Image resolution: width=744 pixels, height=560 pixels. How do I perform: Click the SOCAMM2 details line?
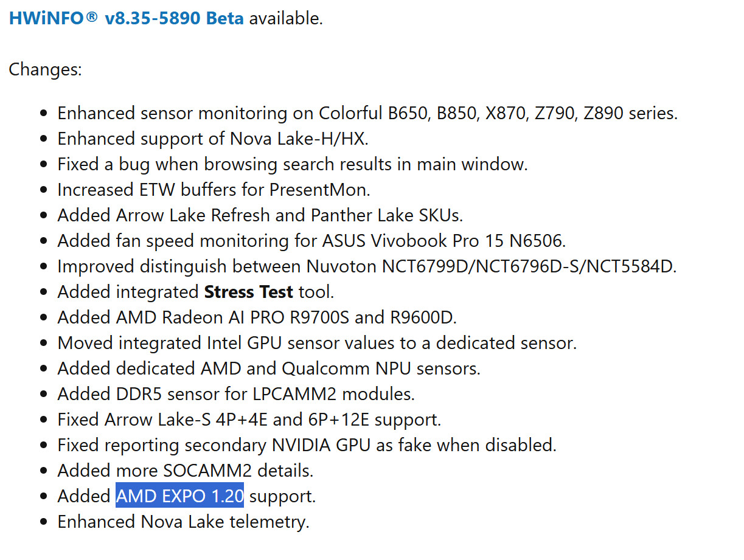click(x=186, y=471)
